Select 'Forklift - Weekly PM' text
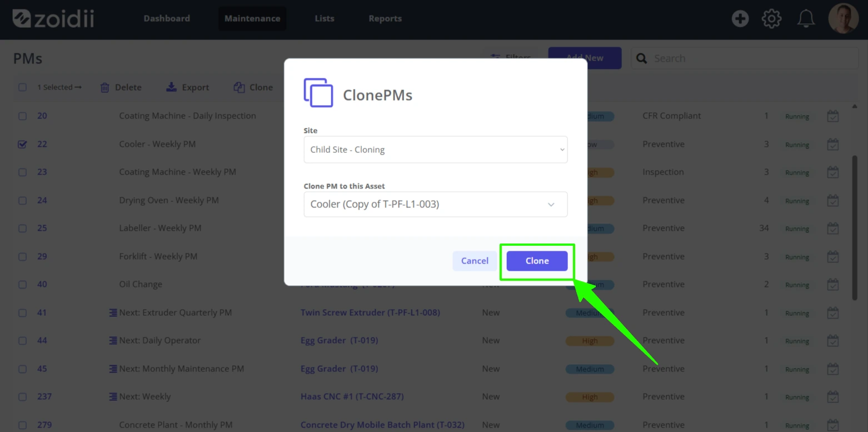This screenshot has width=868, height=432. [158, 256]
